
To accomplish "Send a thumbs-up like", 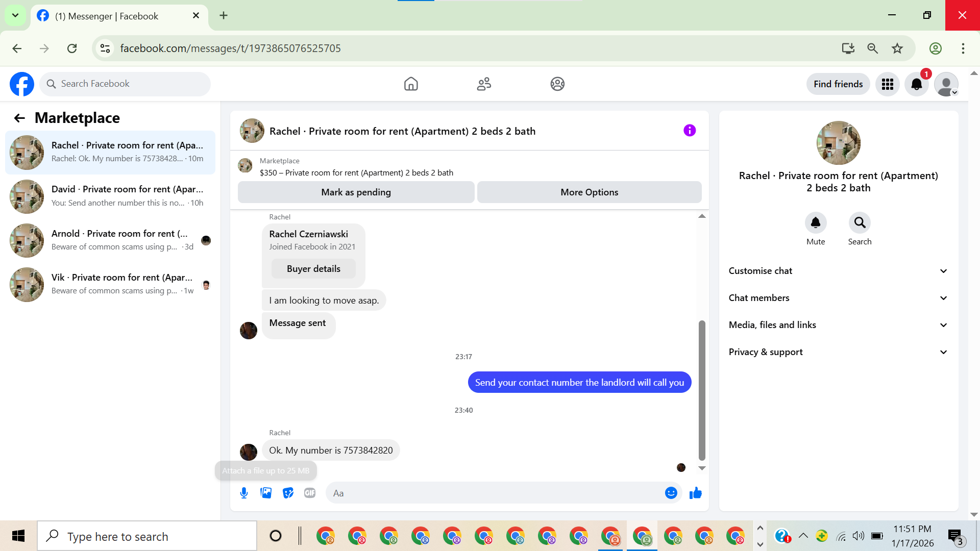I will [695, 493].
